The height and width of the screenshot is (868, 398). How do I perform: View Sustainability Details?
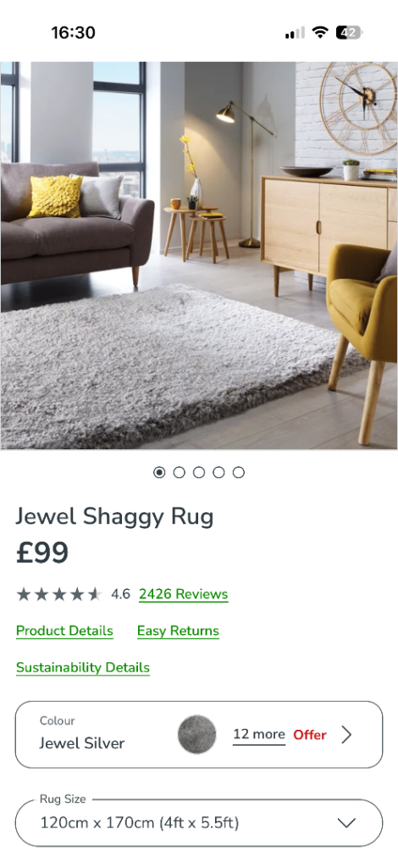tap(83, 668)
